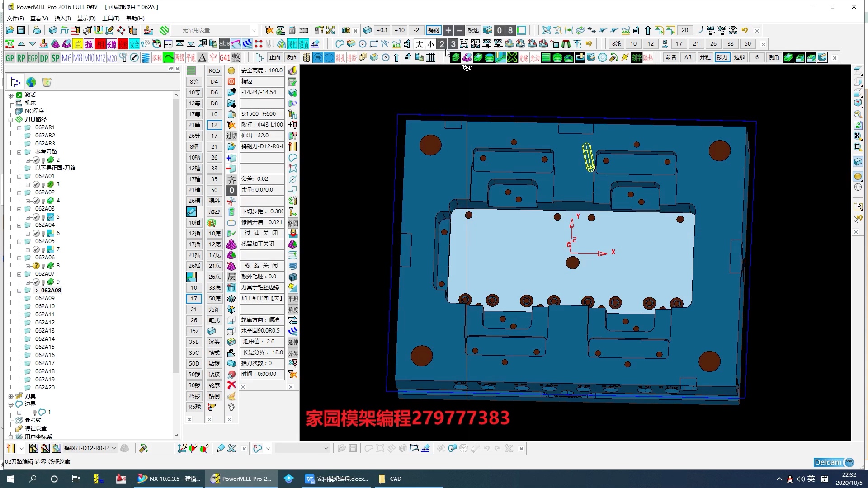The width and height of the screenshot is (868, 488).
Task: Click the black 0 icon in column
Action: pos(231,190)
